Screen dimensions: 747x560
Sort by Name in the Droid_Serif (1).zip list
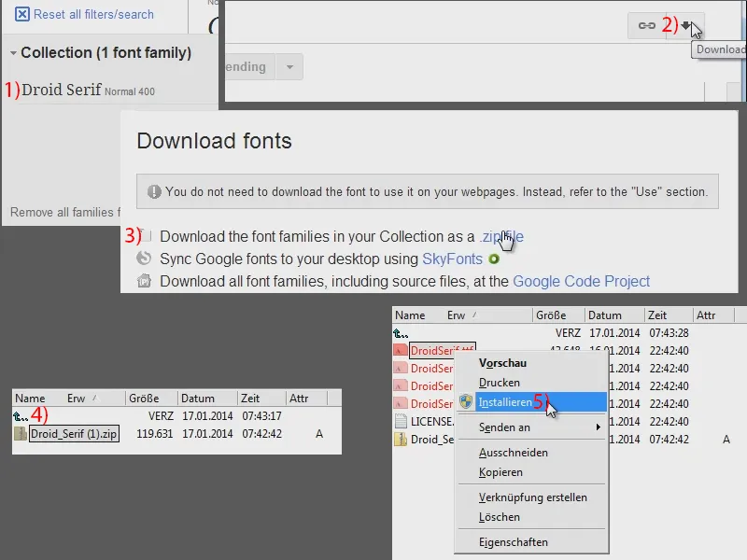pyautogui.click(x=30, y=399)
